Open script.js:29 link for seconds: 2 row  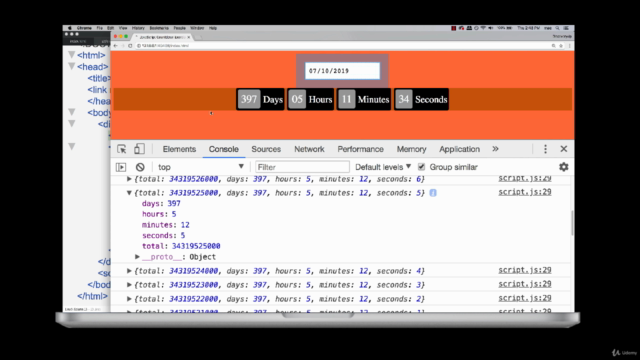[x=524, y=298]
